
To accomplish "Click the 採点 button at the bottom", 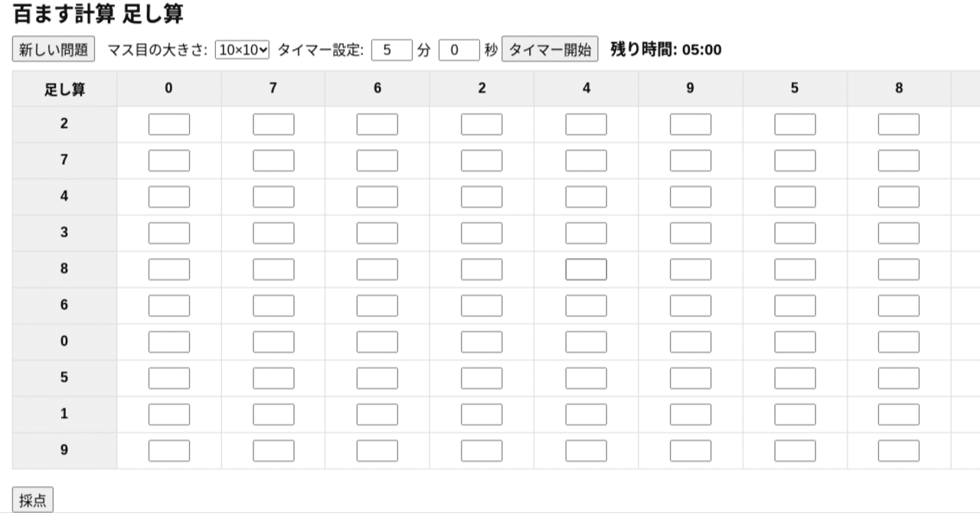I will 33,499.
